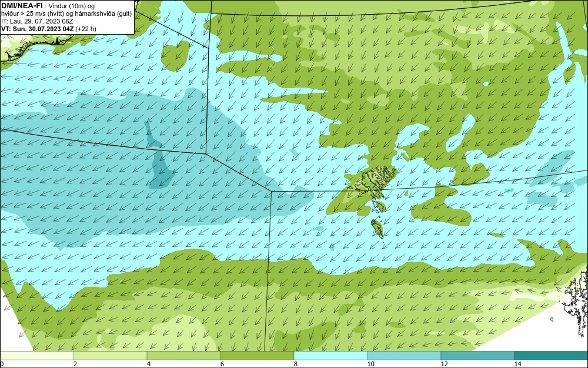
Task: Click the darkest teal swatch above 14
Action: point(551,355)
